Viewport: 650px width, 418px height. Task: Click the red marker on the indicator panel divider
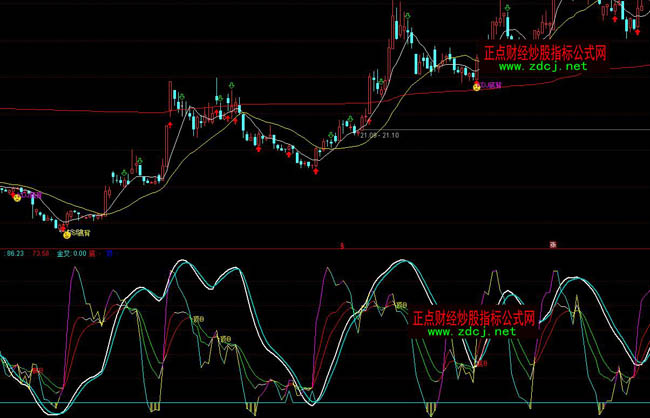click(341, 245)
